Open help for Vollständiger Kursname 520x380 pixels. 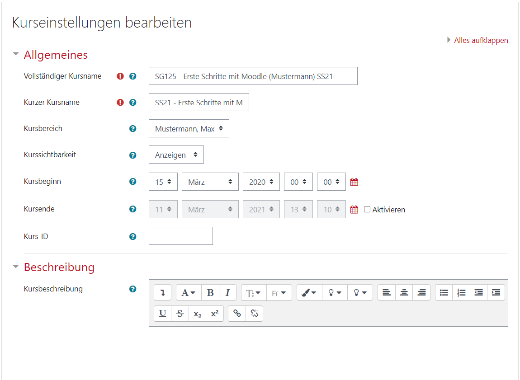click(133, 76)
